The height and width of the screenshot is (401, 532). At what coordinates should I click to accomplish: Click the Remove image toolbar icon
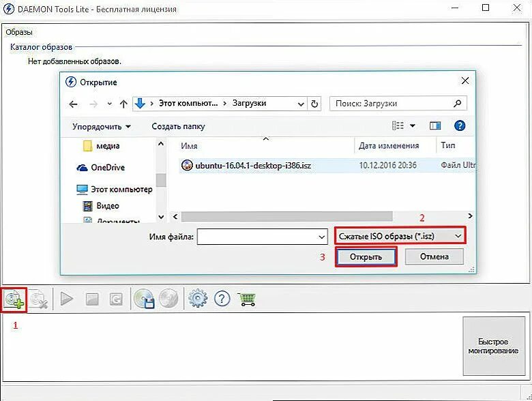click(x=39, y=299)
